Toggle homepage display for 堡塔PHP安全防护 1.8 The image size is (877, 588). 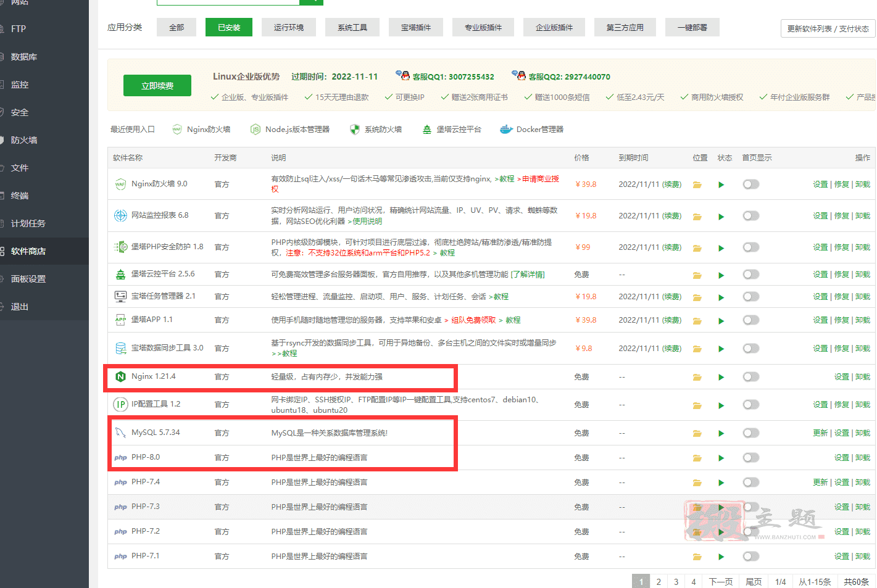[x=751, y=247]
